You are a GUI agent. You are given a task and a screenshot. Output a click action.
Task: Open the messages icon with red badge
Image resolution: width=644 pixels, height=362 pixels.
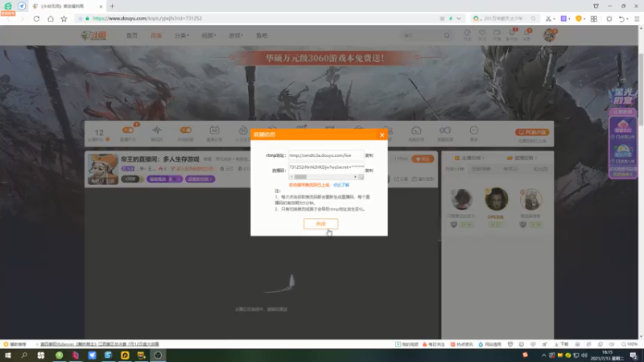(x=512, y=35)
